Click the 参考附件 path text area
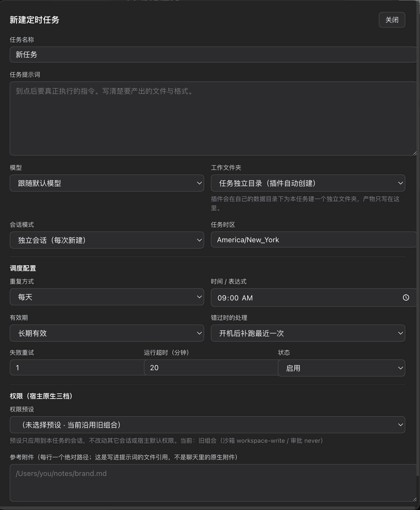 pos(213,483)
